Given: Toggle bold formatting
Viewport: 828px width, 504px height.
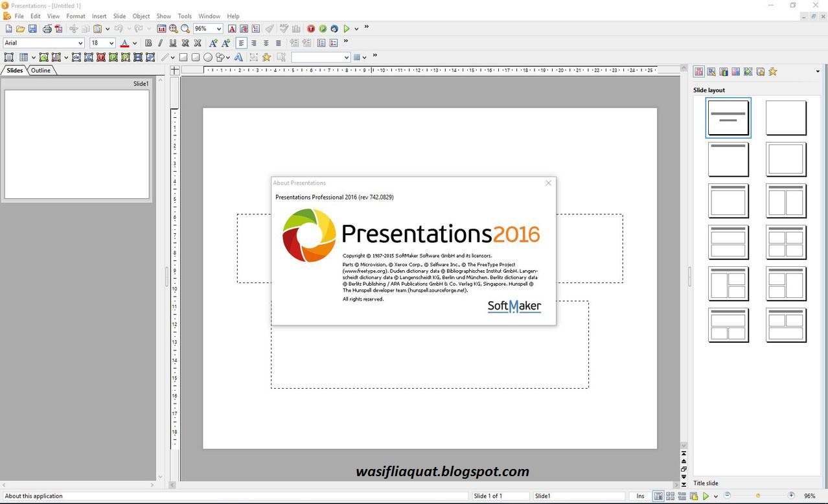Looking at the screenshot, I should (x=148, y=43).
